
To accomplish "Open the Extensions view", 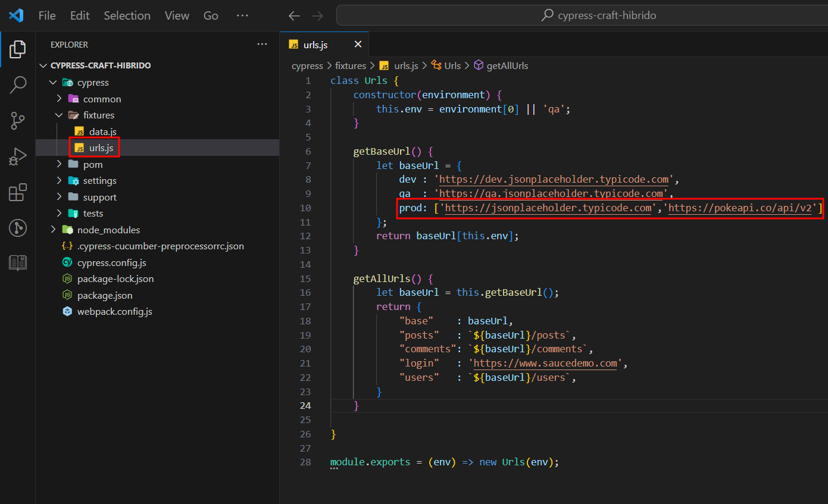I will 18,192.
